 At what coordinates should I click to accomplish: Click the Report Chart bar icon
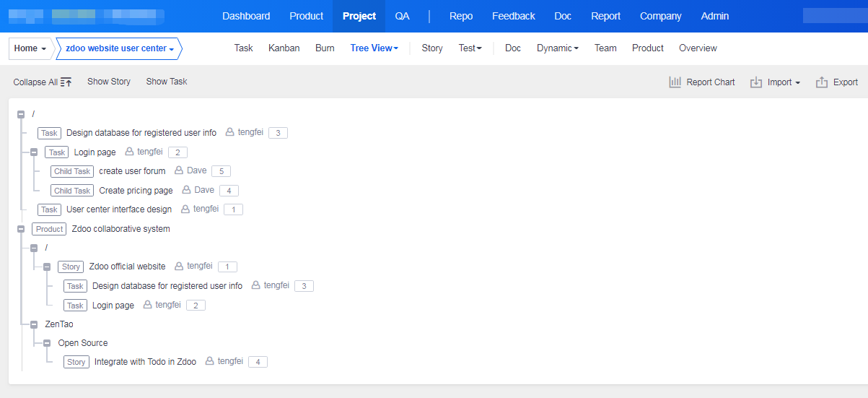(675, 82)
